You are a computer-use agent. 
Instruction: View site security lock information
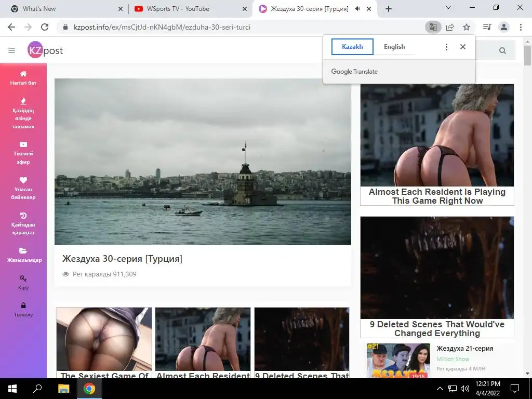(66, 27)
